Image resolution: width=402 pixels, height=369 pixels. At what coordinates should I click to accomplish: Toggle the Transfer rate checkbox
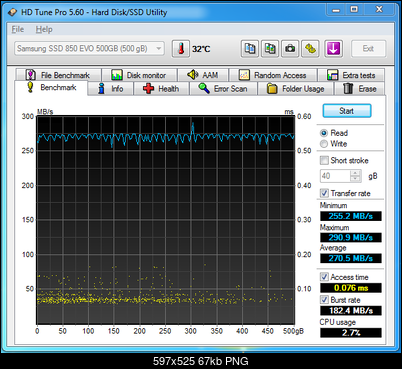(x=324, y=193)
